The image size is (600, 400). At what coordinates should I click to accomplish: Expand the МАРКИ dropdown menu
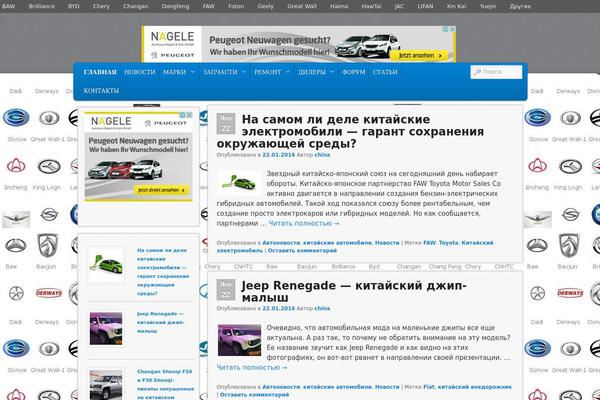pyautogui.click(x=179, y=72)
